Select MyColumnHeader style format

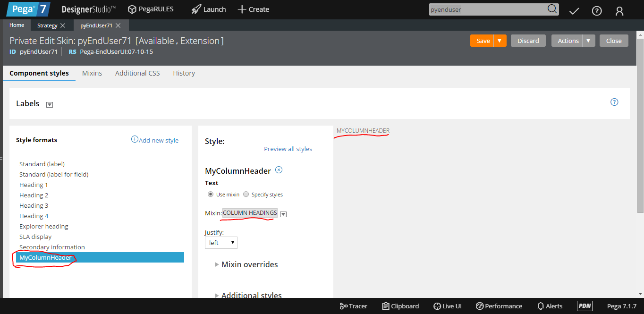(x=100, y=257)
